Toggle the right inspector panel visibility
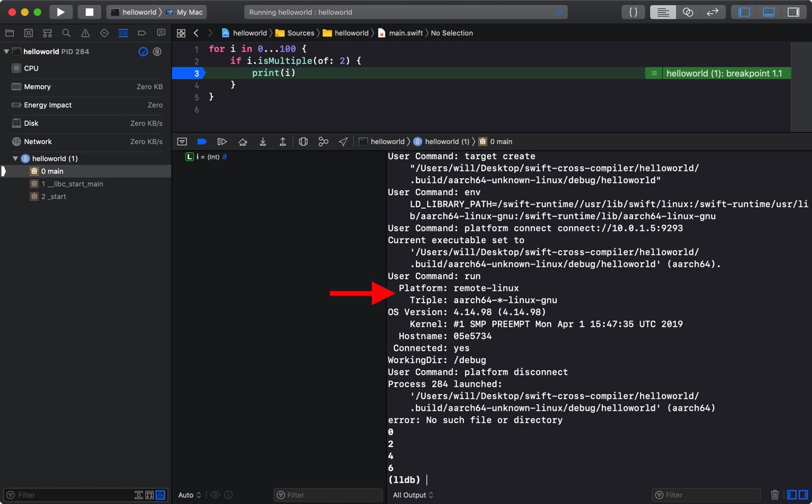Viewport: 812px width, 504px height. click(792, 12)
